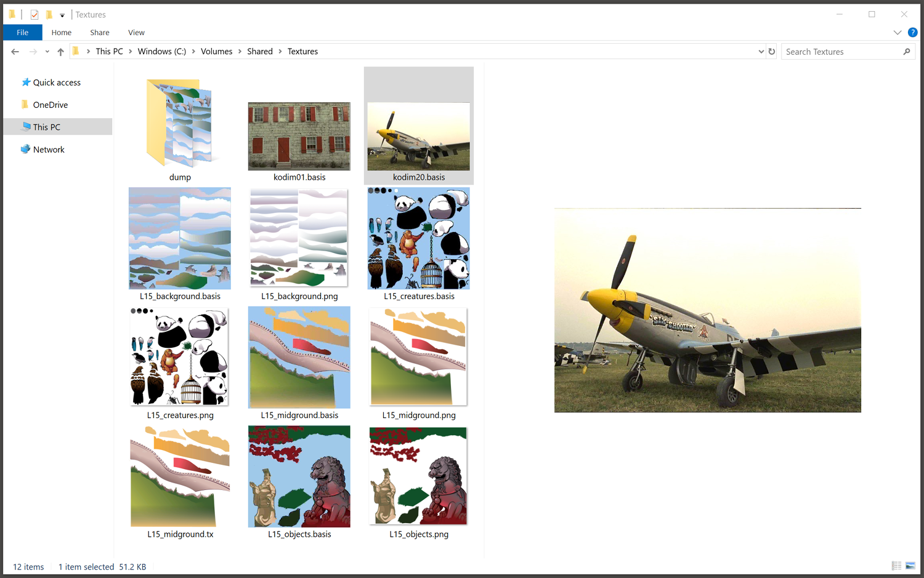Click the Forward navigation arrow

(x=33, y=52)
